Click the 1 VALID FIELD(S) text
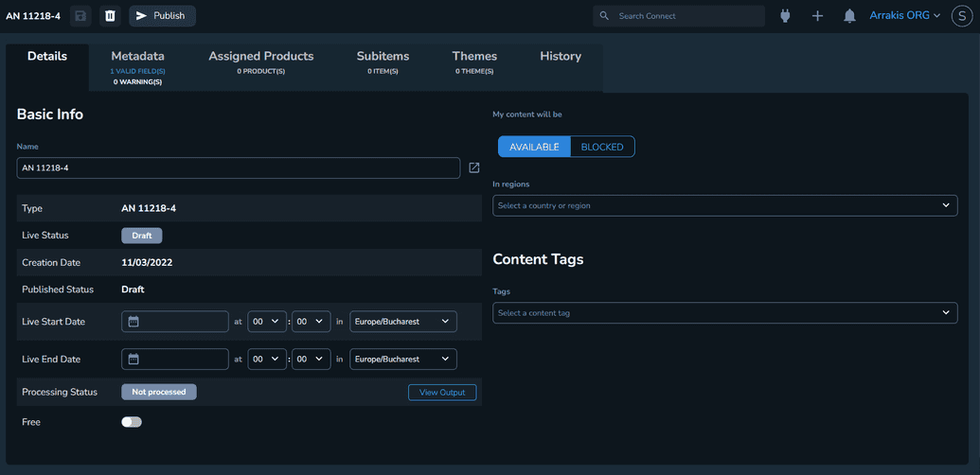 click(137, 72)
